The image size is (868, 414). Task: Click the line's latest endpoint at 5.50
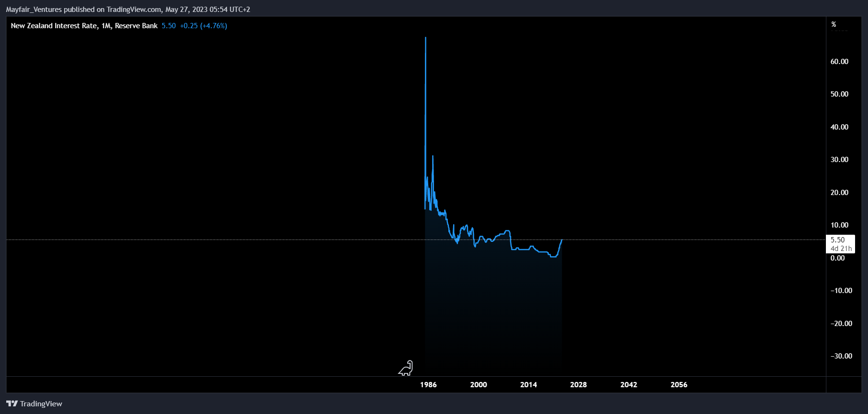tap(562, 240)
